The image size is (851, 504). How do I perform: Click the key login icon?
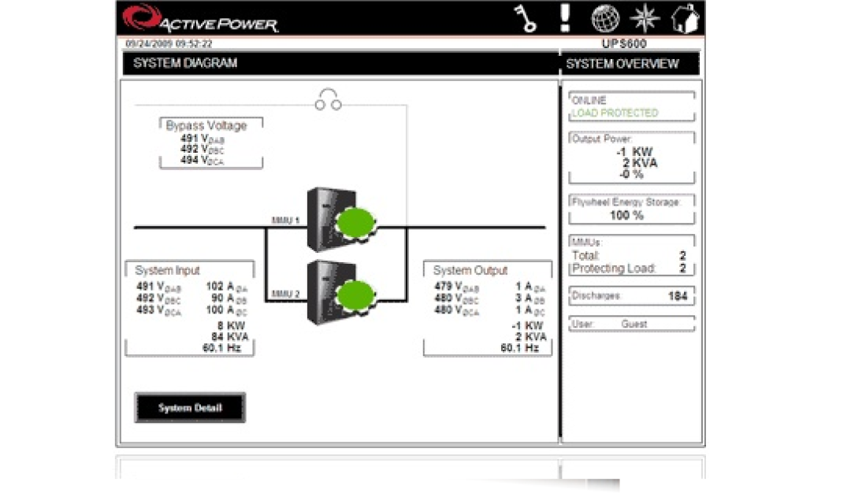pos(526,19)
